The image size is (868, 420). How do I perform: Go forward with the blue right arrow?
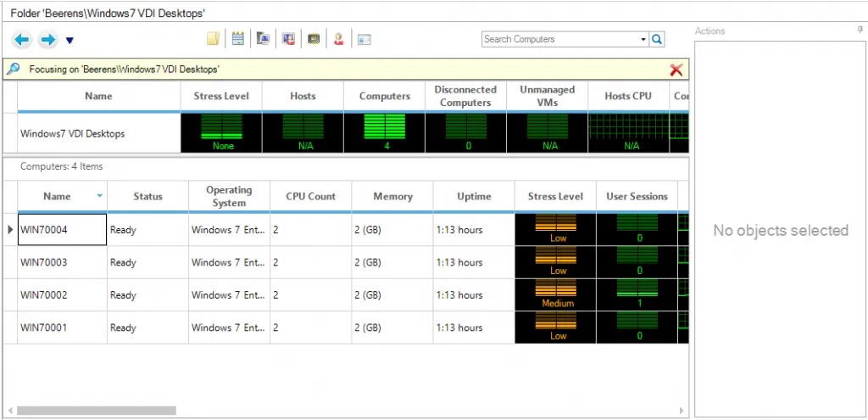tap(47, 39)
